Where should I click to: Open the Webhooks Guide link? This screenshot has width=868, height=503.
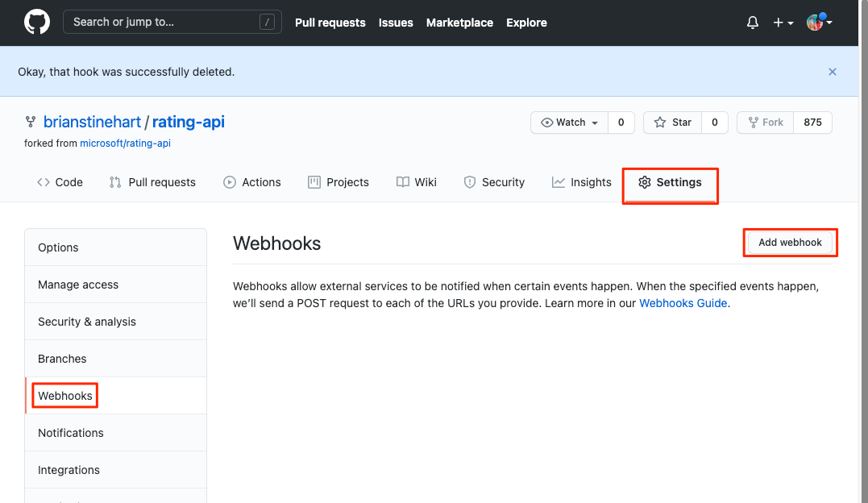tap(683, 302)
